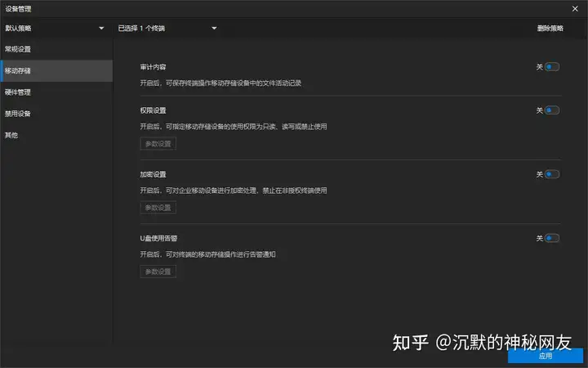Toggle the U盘使用告警 switch
The width and height of the screenshot is (588, 368).
(551, 238)
